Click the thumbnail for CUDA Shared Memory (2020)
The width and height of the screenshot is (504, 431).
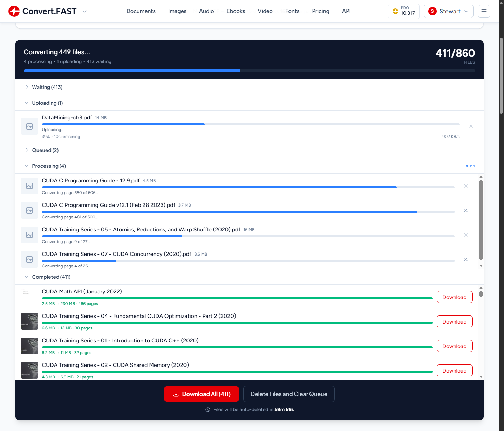click(x=29, y=370)
